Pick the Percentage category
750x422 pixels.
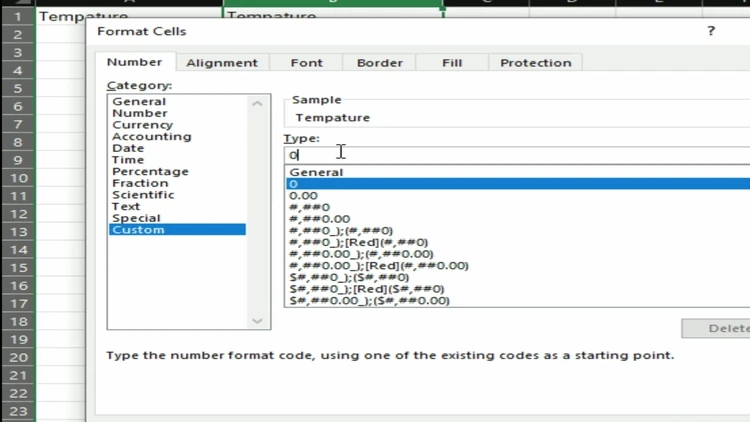pos(177,171)
